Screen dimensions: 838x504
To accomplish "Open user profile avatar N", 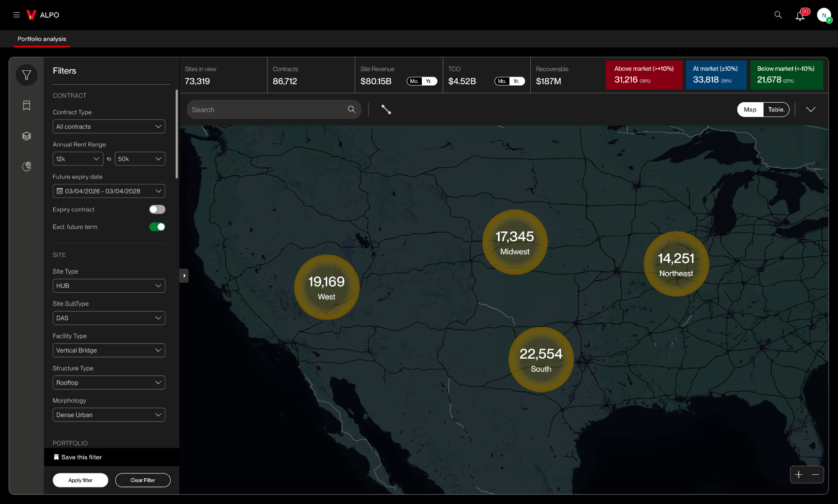I will (x=824, y=15).
